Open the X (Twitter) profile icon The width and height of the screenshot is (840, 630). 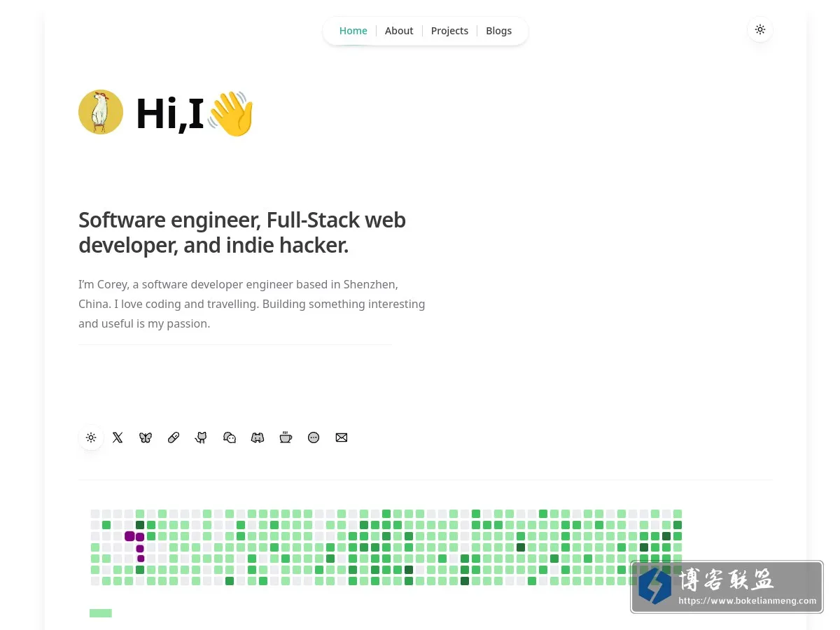coord(118,437)
